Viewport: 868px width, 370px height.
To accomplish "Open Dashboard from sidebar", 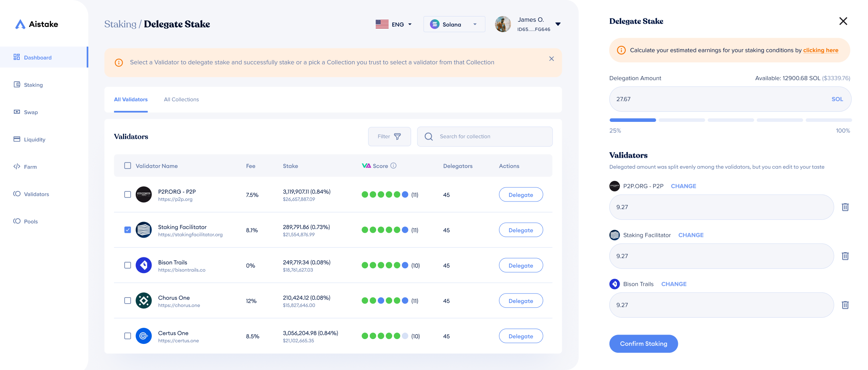I will [44, 57].
